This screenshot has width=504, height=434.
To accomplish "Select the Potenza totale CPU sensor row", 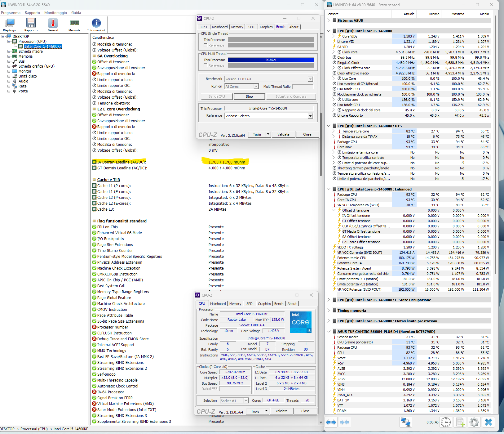I will (x=411, y=258).
